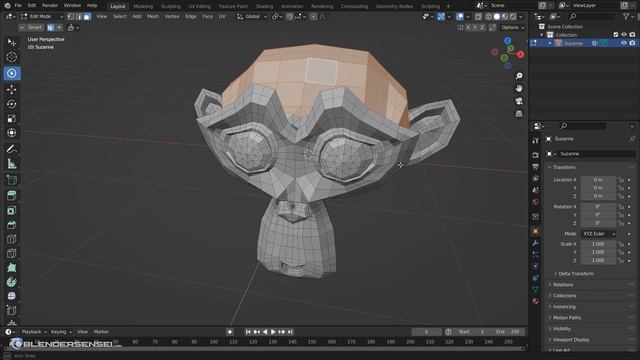Viewport: 640px width, 360px height.
Task: Select the Loop Cut tool
Action: click(11, 239)
